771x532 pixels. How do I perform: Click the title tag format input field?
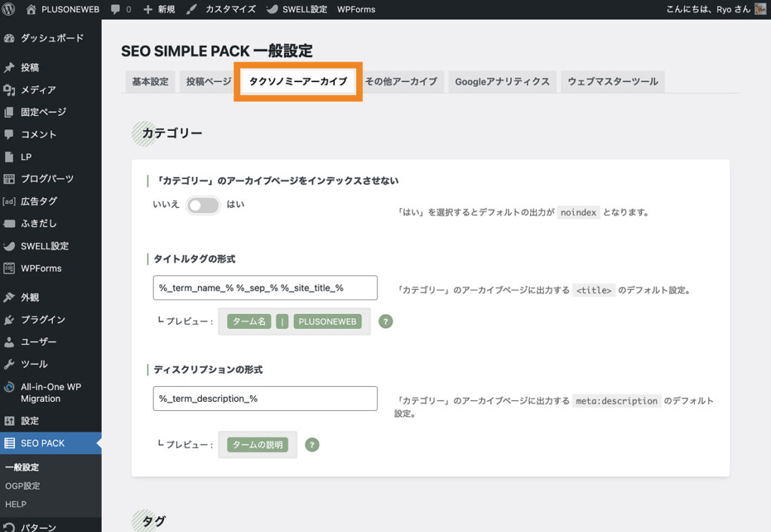point(264,288)
